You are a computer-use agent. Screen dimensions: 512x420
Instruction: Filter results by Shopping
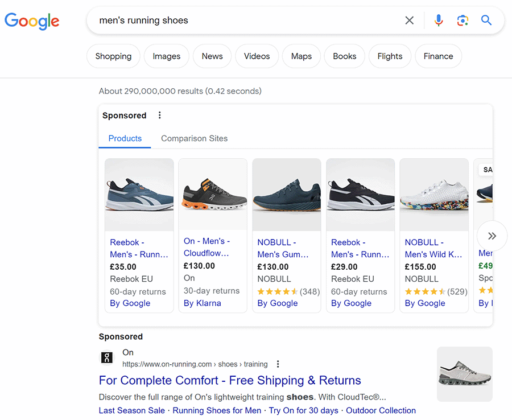click(x=113, y=56)
